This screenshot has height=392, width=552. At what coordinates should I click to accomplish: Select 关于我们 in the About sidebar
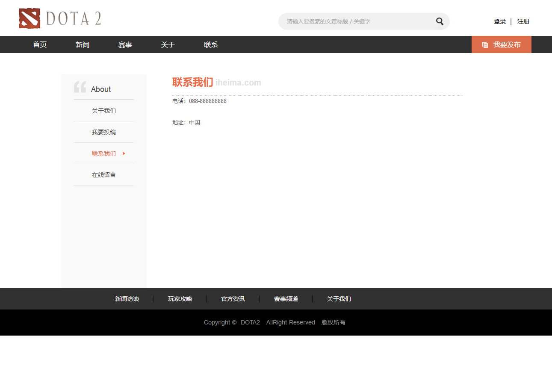tap(104, 111)
